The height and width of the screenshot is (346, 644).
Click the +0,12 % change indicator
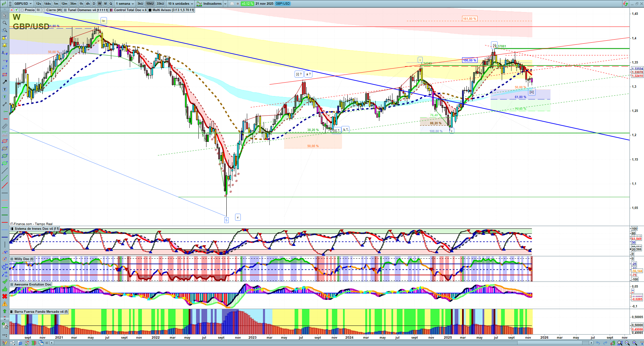[247, 4]
